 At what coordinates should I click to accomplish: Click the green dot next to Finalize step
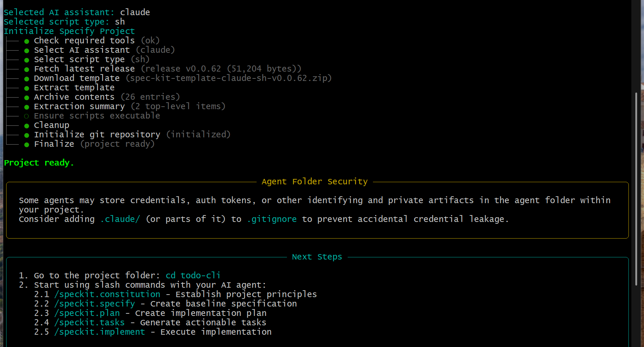click(26, 145)
